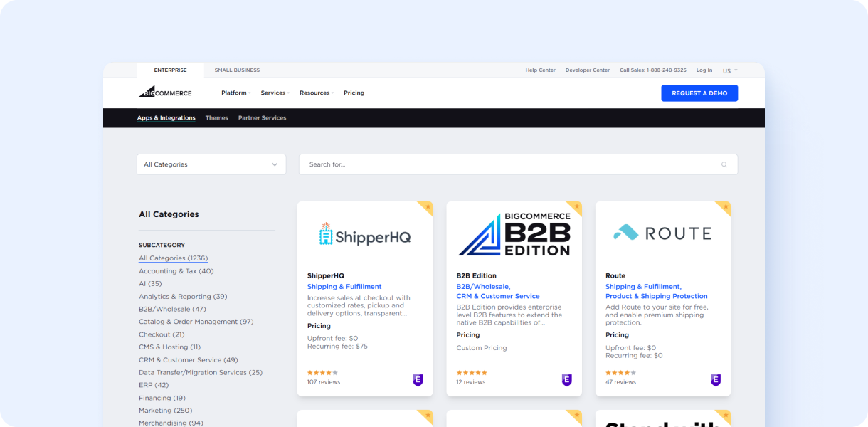The width and height of the screenshot is (868, 427).
Task: Switch to the Small Business tab
Action: [237, 70]
